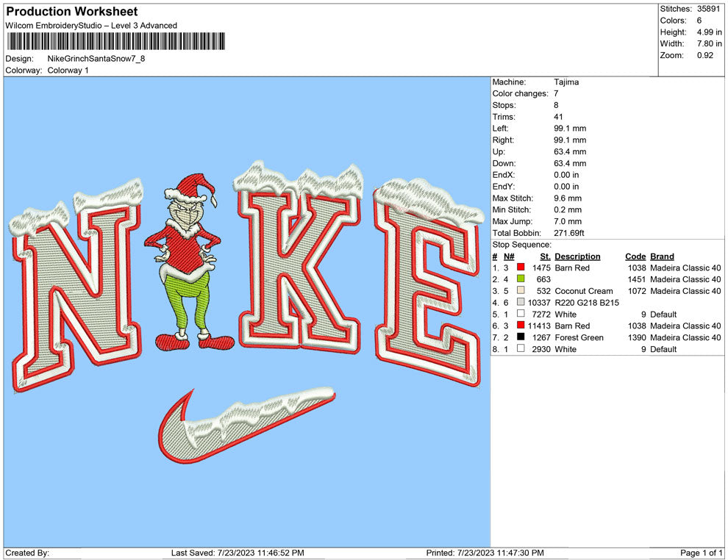
Task: Click the 'R220 G218 B215' description
Action: pos(587,303)
